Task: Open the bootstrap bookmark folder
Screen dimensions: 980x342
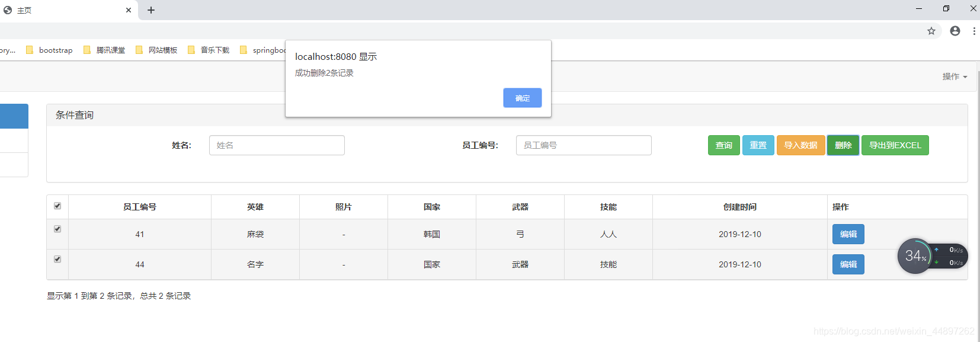Action: click(x=50, y=50)
